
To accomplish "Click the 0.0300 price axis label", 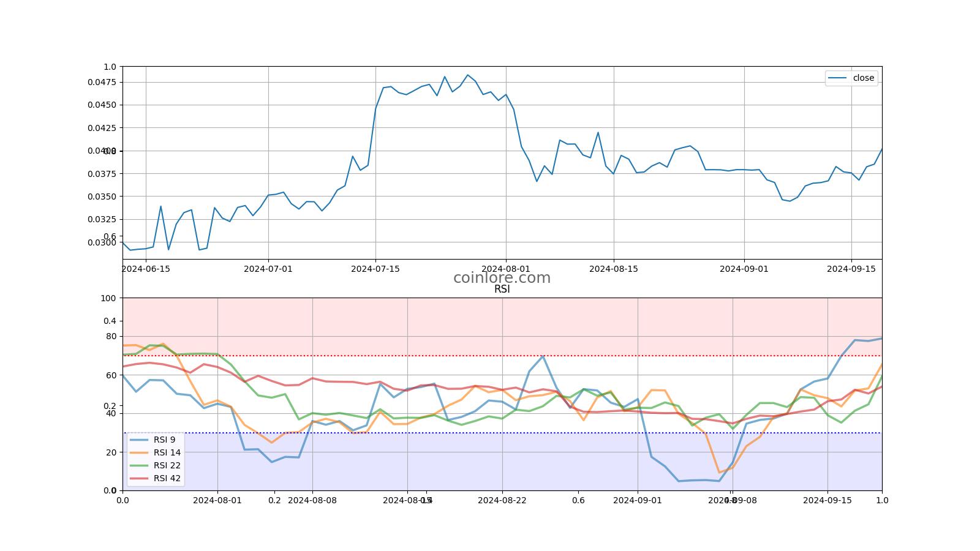I will (x=102, y=242).
